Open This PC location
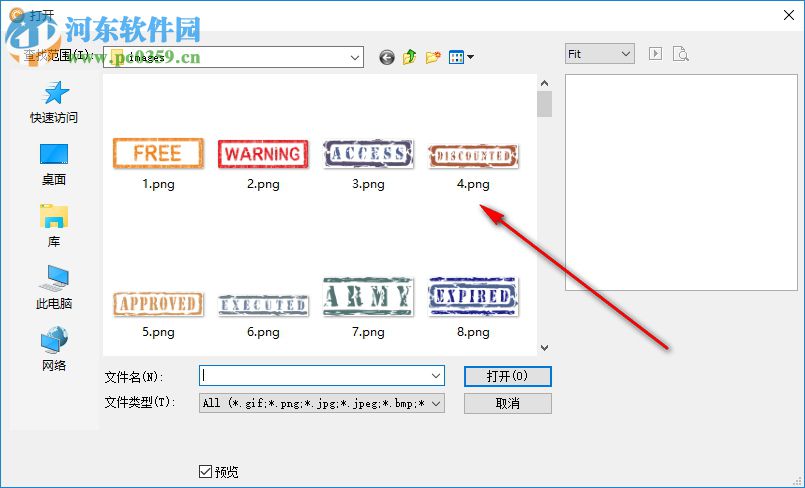This screenshot has width=805, height=488. coord(54,287)
